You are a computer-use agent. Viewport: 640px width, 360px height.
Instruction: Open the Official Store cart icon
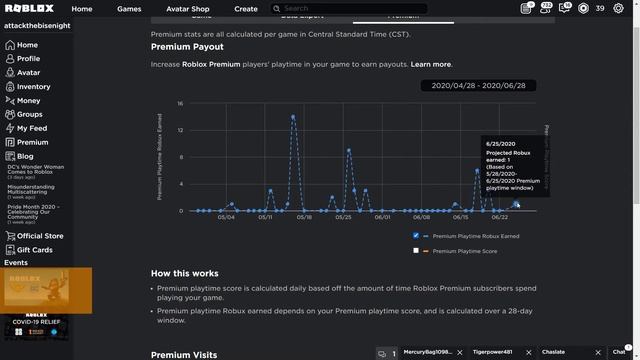coord(10,236)
